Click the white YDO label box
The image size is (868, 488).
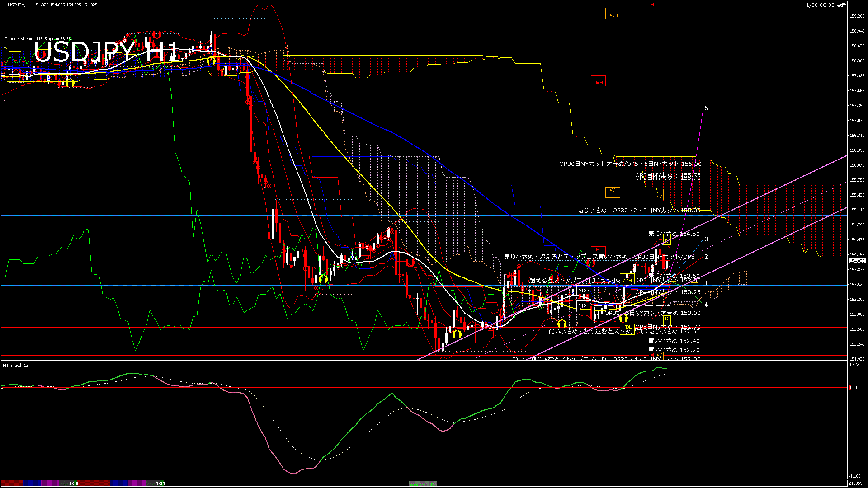click(584, 291)
